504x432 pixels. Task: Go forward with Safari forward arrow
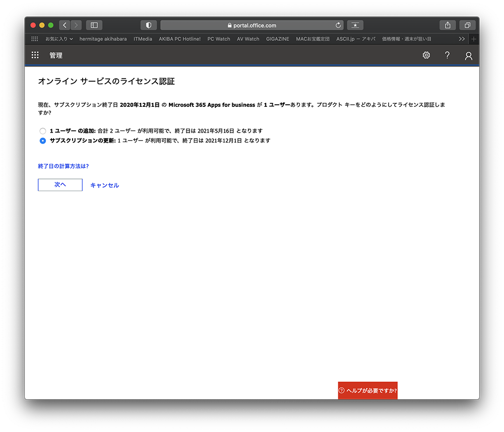[76, 25]
